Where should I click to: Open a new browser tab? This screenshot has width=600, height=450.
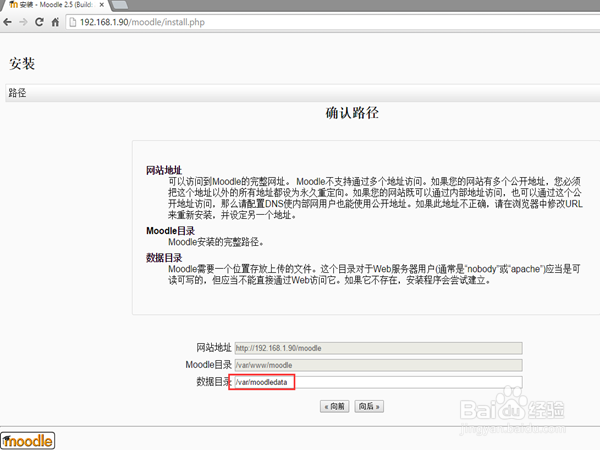click(x=119, y=5)
